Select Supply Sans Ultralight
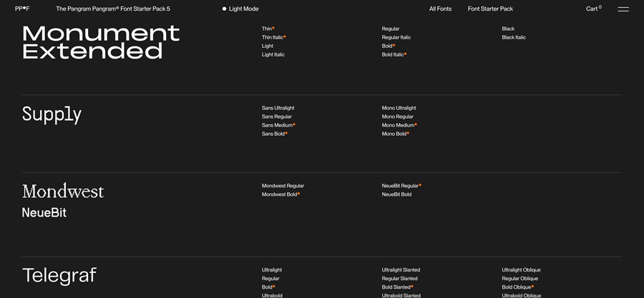 [278, 108]
